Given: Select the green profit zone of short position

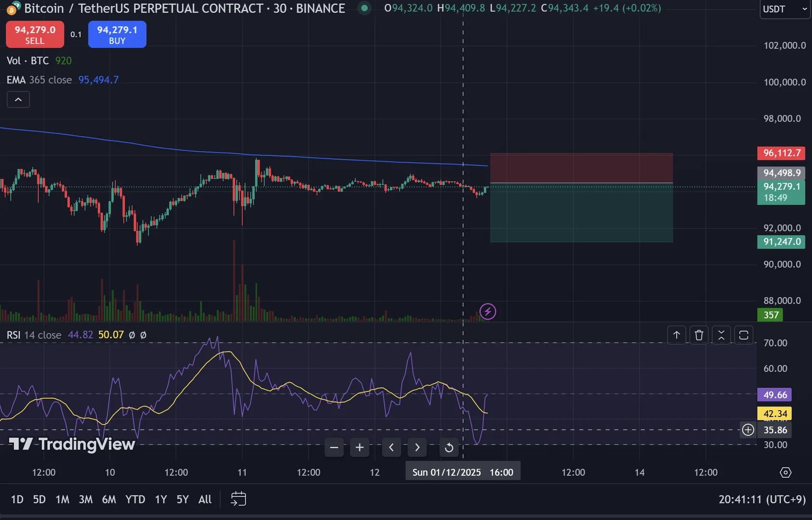Looking at the screenshot, I should pyautogui.click(x=581, y=212).
